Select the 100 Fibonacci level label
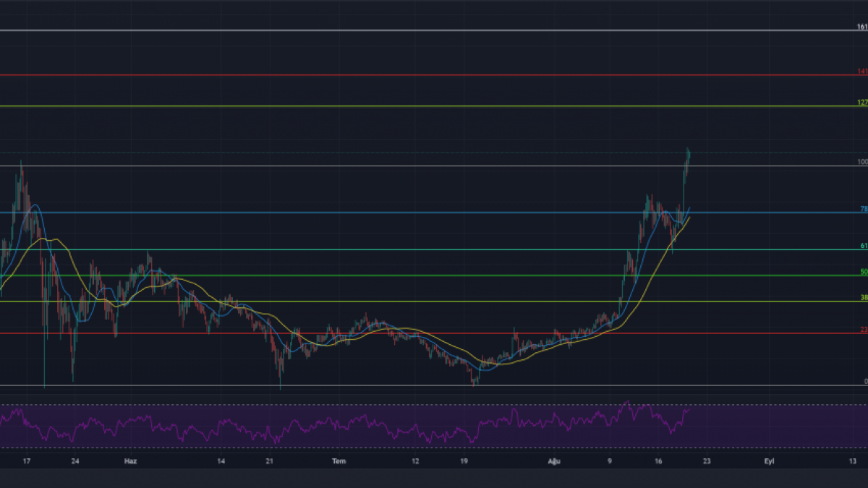The width and height of the screenshot is (868, 488). (x=862, y=162)
